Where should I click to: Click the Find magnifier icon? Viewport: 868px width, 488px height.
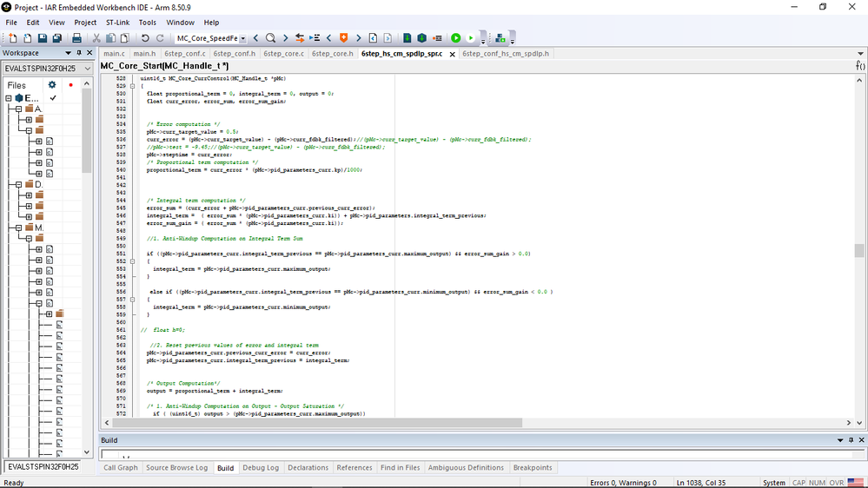coord(271,38)
